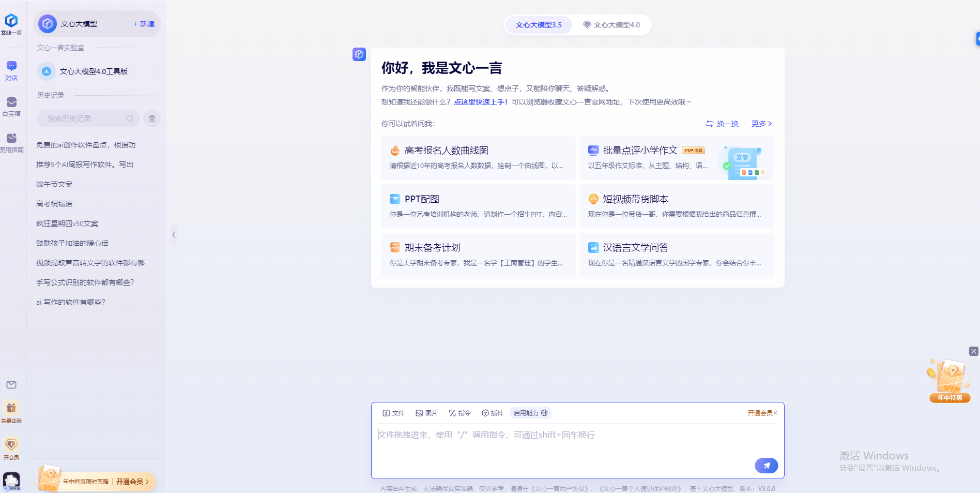Click the mail envelope icon in sidebar
The width and height of the screenshot is (980, 493).
(11, 384)
